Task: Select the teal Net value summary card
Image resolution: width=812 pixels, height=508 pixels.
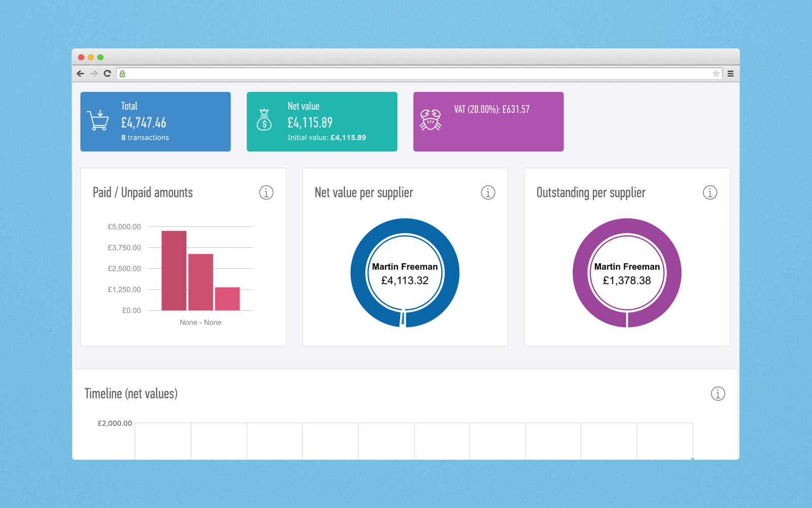Action: [x=322, y=121]
